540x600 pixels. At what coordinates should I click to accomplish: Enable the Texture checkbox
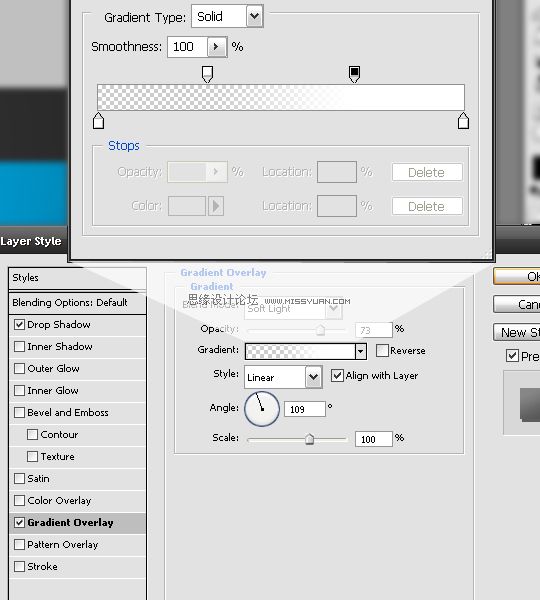[x=33, y=457]
